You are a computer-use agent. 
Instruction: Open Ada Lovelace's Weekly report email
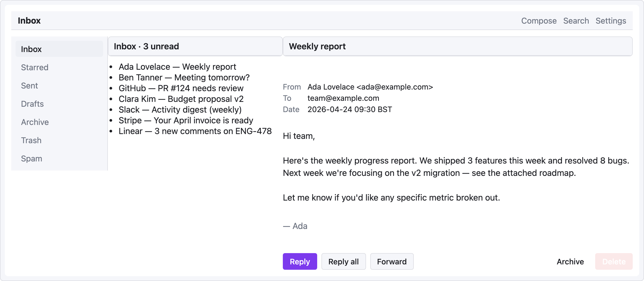(177, 66)
